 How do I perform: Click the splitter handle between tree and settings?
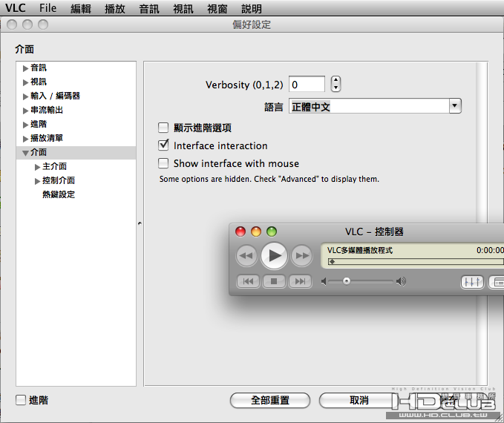click(x=140, y=223)
